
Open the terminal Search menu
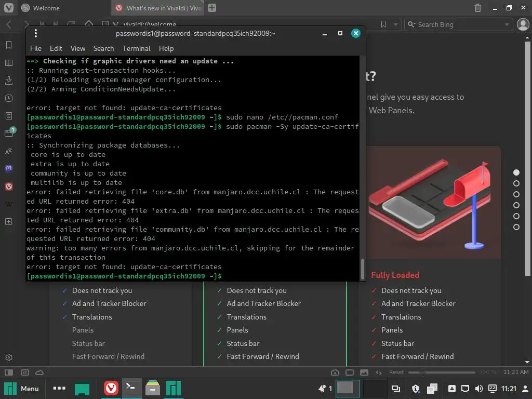tap(103, 48)
